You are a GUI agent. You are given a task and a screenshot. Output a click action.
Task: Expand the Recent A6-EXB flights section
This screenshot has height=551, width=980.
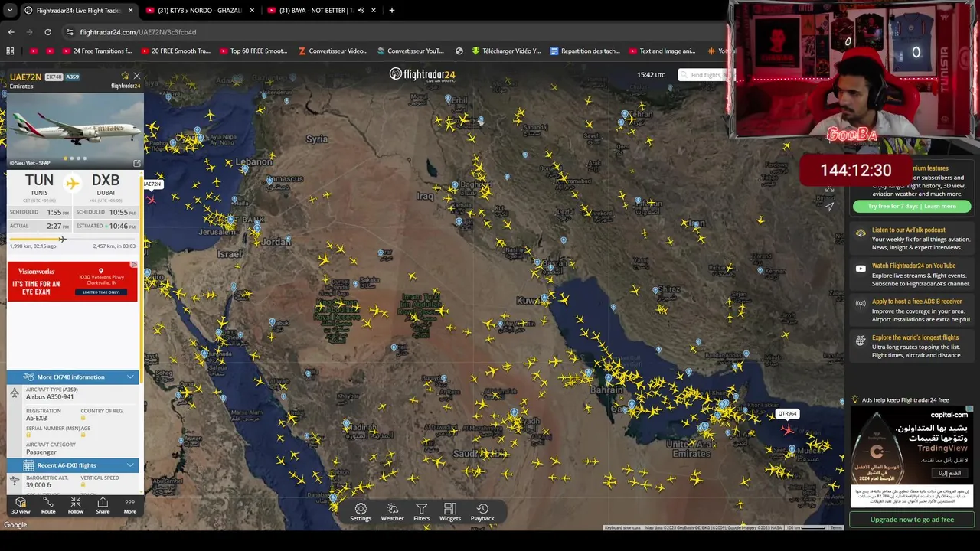(73, 465)
